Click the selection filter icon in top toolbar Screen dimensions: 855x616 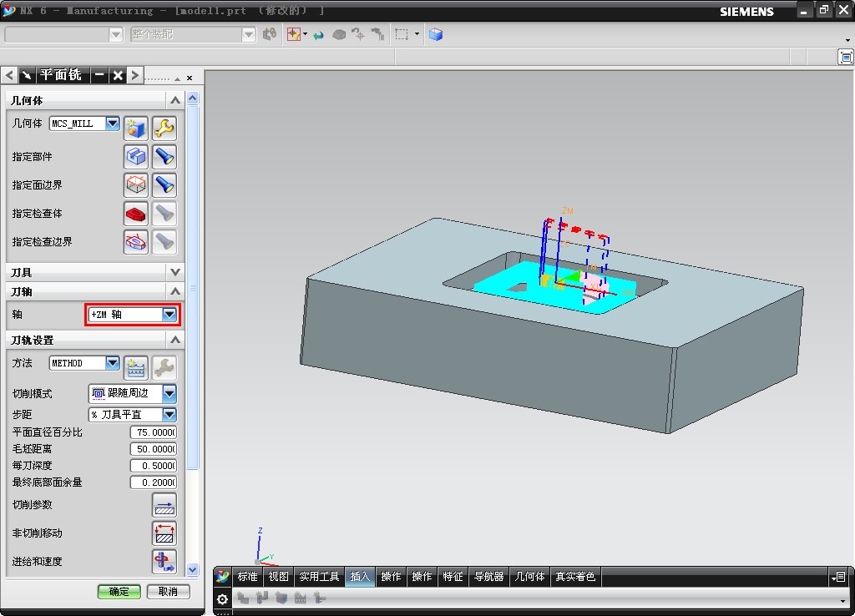click(x=294, y=34)
